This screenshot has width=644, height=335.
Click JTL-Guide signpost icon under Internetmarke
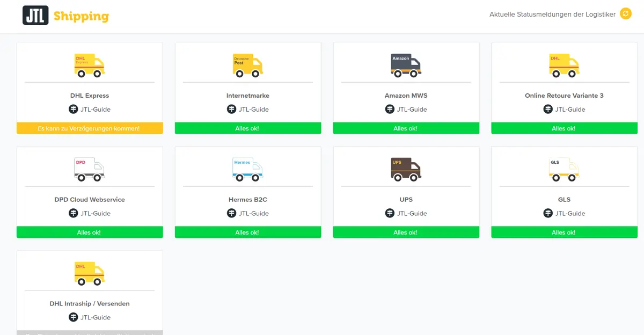(232, 109)
